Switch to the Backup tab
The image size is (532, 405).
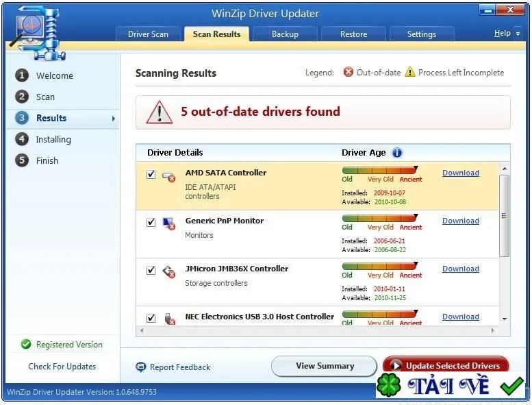(x=285, y=34)
